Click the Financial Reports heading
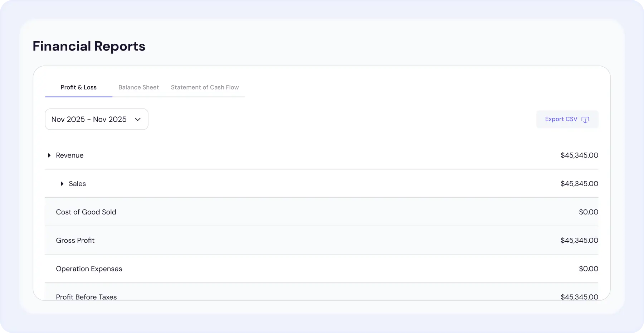Image resolution: width=644 pixels, height=333 pixels. coord(89,46)
